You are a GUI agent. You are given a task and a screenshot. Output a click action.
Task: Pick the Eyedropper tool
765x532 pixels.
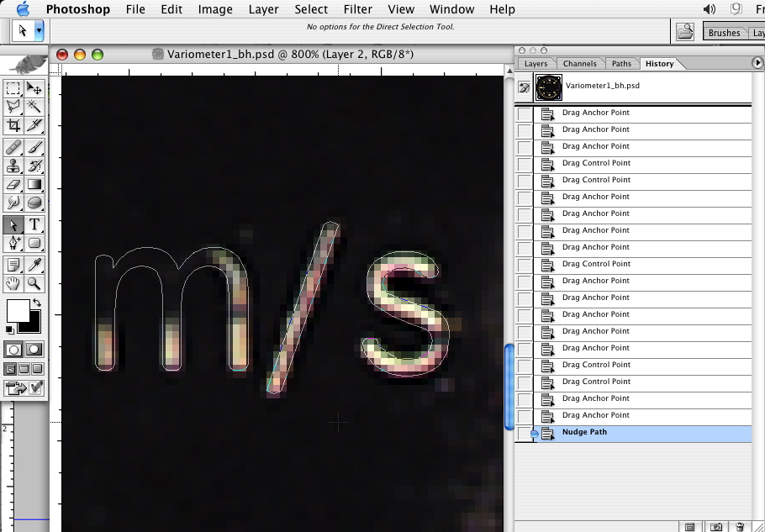[34, 266]
